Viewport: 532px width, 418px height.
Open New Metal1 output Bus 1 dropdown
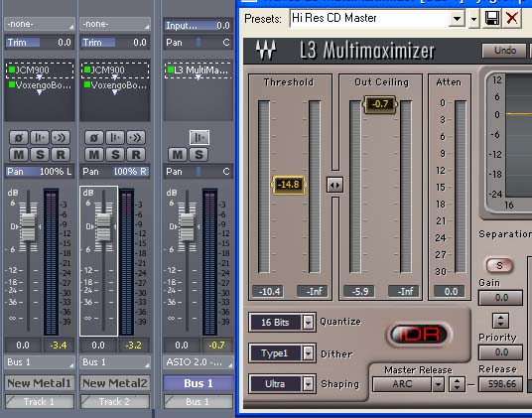[x=40, y=362]
